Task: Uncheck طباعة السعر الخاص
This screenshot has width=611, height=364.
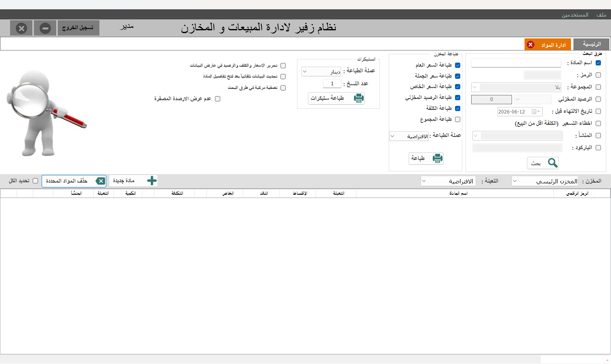Action: [x=457, y=86]
